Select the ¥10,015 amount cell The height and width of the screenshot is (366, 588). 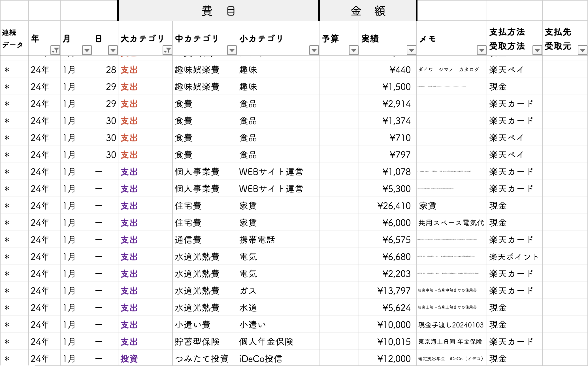pos(388,342)
